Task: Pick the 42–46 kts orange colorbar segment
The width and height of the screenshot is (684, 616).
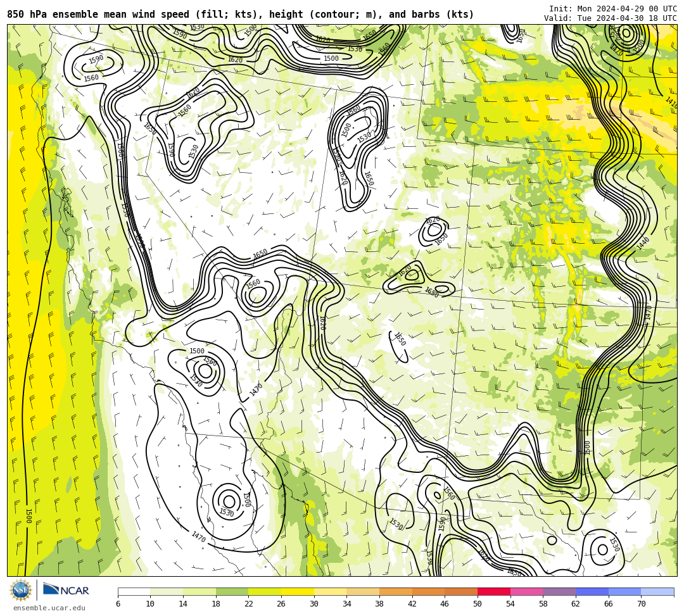Action: (428, 591)
